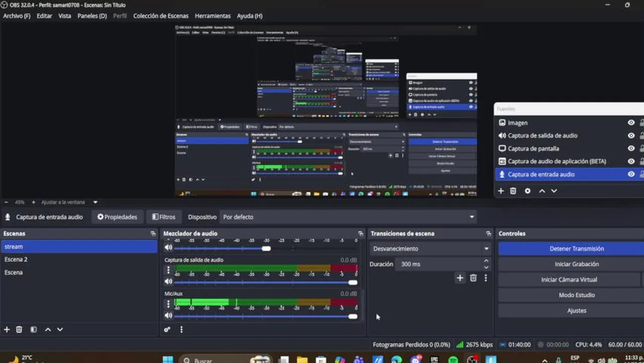Add a scene transition with plus icon
644x363 pixels.
pos(460,278)
